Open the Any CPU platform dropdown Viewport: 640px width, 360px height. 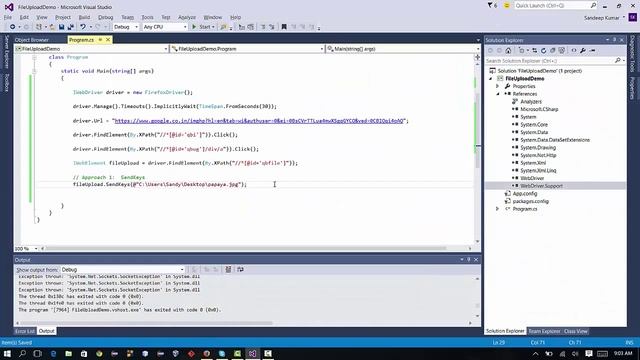coord(165,27)
